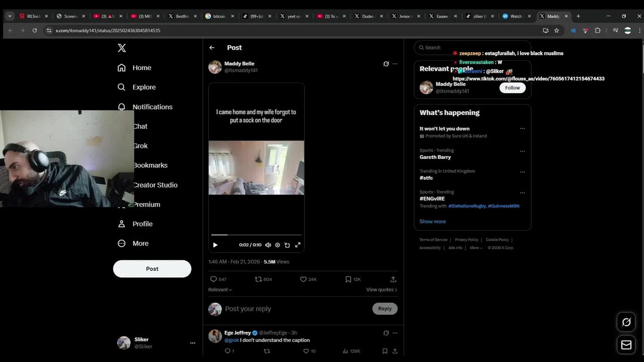644x362 pixels.
Task: Switch to the Dudes X tab
Action: point(368,16)
